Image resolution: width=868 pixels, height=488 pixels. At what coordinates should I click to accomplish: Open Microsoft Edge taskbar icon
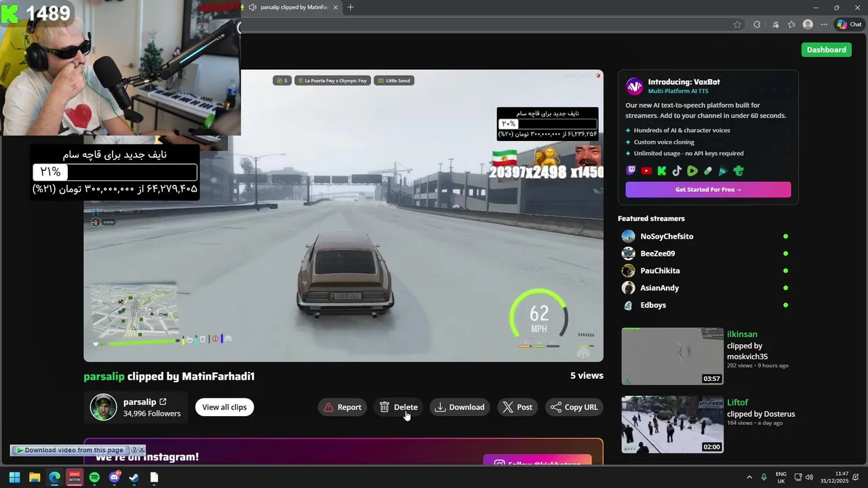54,477
